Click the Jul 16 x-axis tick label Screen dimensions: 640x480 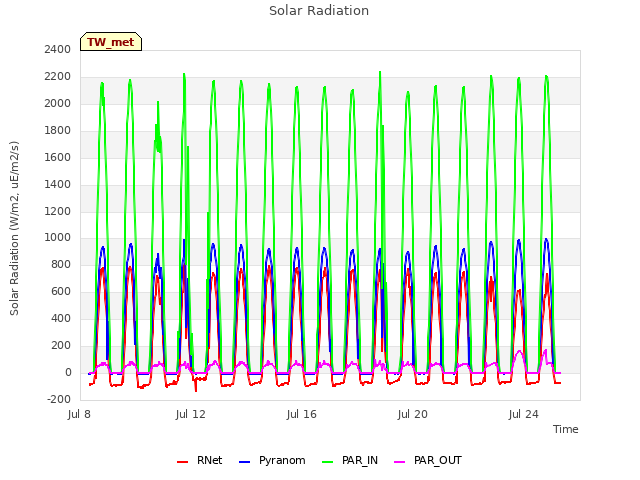tap(302, 414)
